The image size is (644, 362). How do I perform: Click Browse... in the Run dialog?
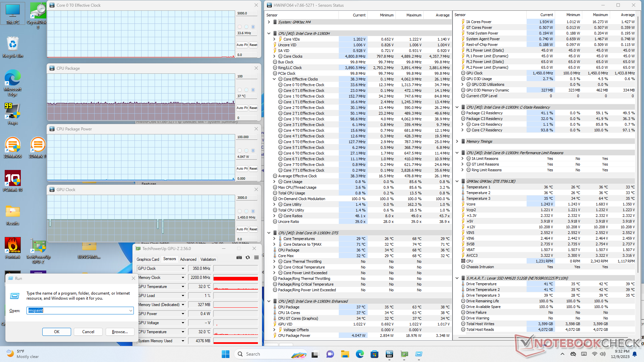pos(120,332)
